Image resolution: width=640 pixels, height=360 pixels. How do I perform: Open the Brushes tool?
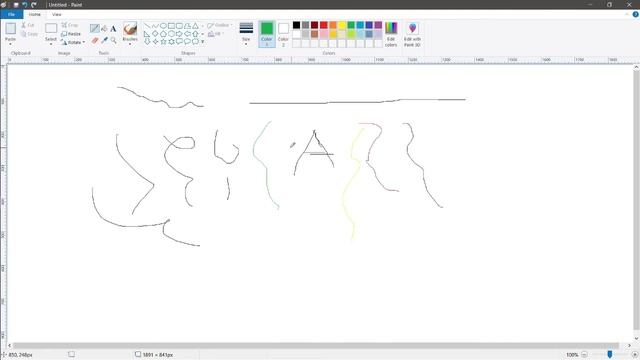tap(130, 32)
